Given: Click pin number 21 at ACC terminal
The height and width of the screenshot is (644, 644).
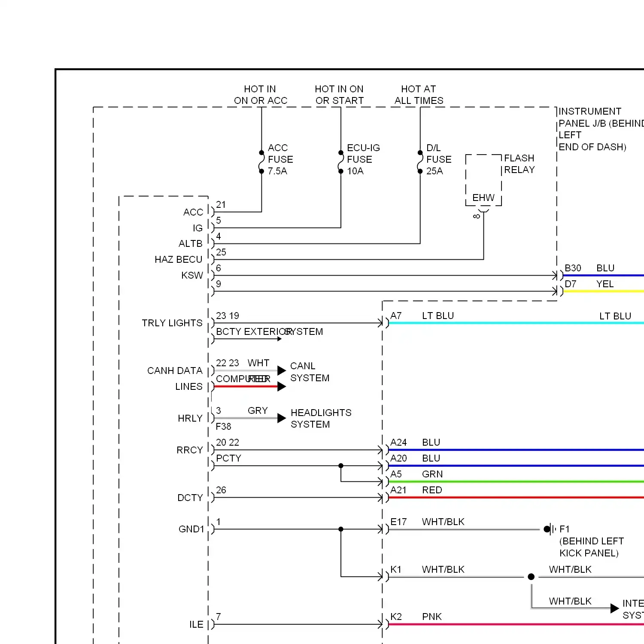Looking at the screenshot, I should pos(221,204).
